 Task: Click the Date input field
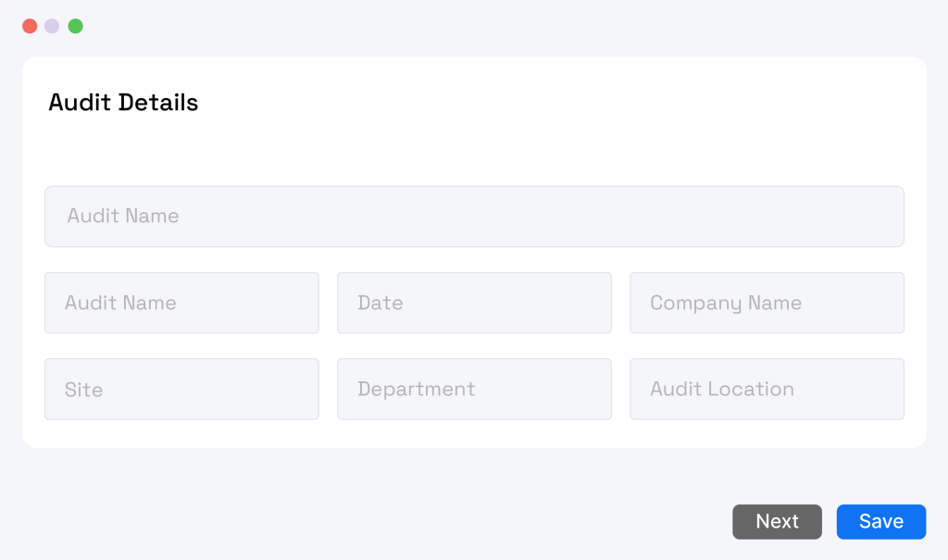pos(474,303)
